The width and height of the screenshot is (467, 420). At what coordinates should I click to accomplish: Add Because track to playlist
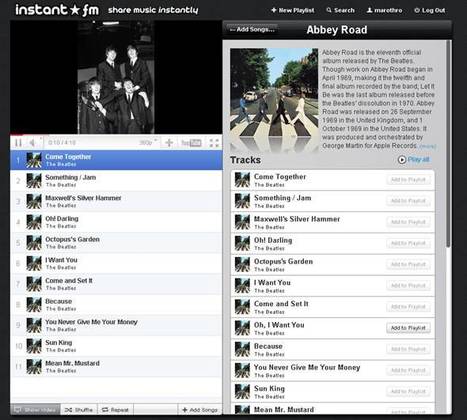(408, 349)
